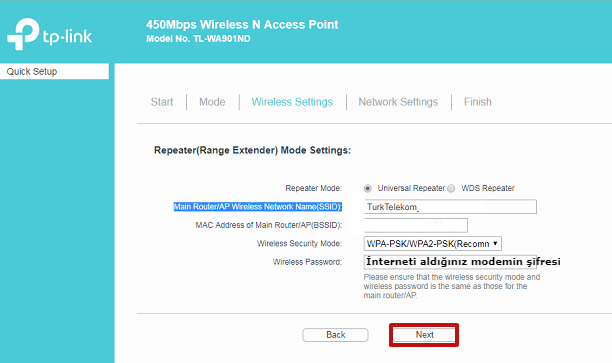Viewport: 612px width, 363px height.
Task: Select the Universal Repeater radio button
Action: coord(368,189)
